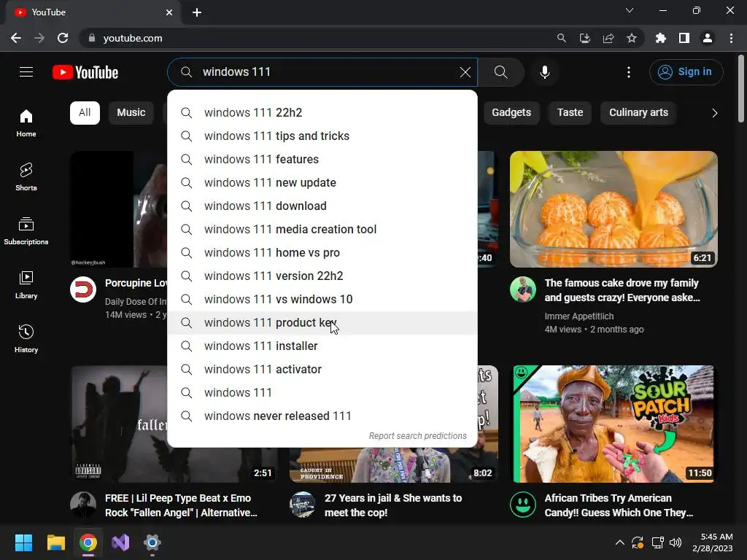
Task: Select the Music category chip
Action: tap(131, 113)
